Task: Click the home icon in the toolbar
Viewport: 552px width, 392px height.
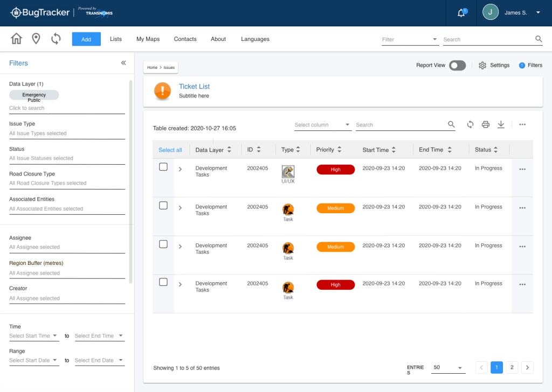Action: (x=17, y=39)
